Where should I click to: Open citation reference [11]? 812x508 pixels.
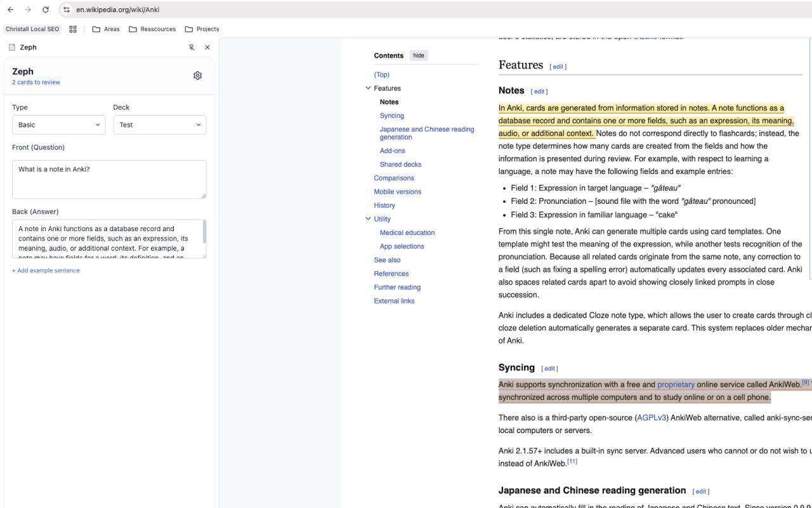[572, 461]
